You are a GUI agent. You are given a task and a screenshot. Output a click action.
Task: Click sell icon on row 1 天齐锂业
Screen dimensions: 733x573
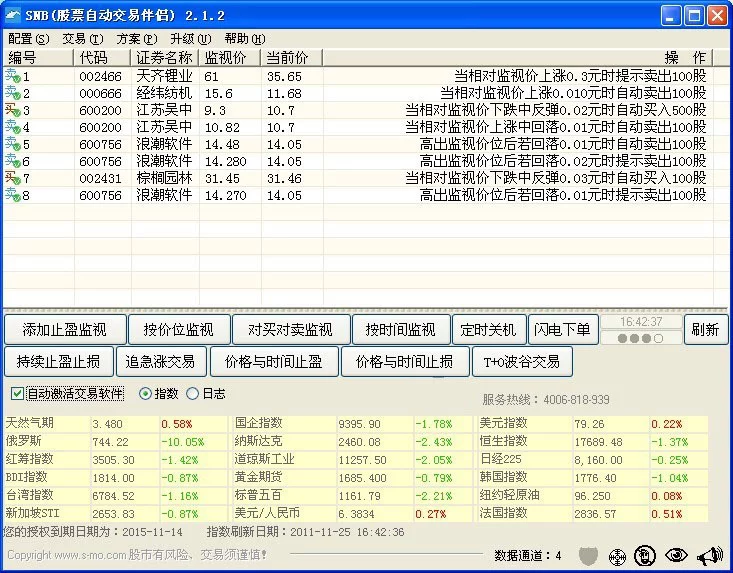[13, 76]
